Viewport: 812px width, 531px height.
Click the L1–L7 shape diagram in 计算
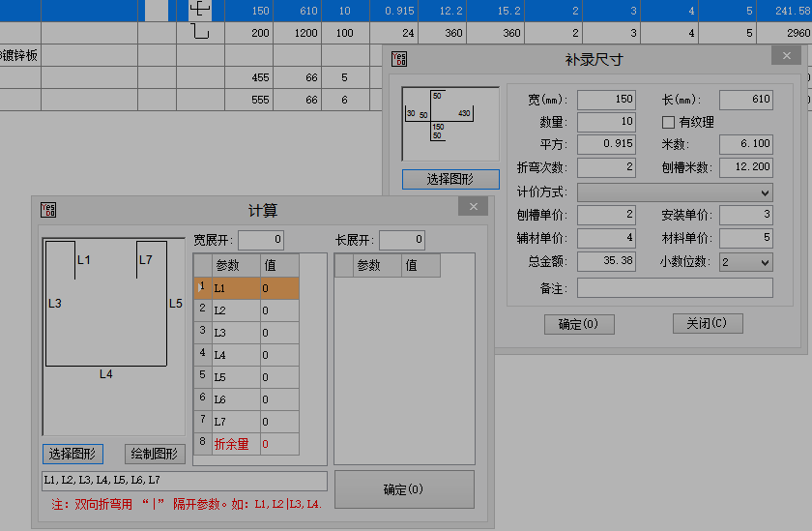tap(113, 337)
